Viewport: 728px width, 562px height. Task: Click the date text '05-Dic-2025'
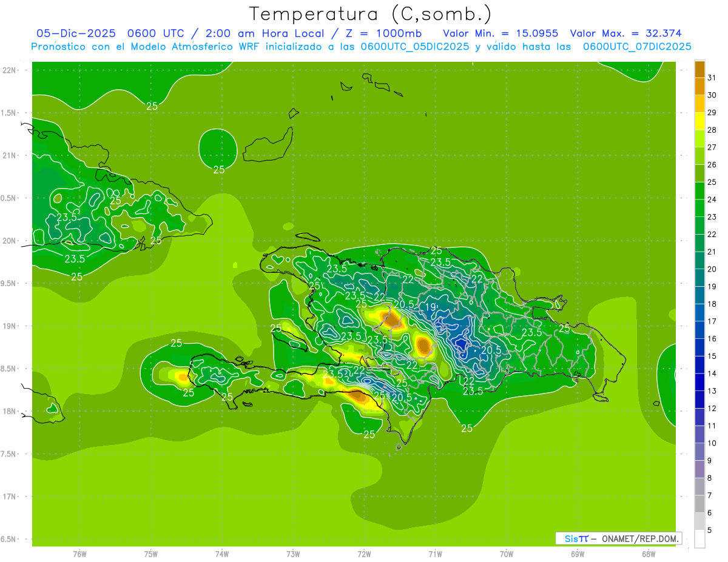point(76,33)
